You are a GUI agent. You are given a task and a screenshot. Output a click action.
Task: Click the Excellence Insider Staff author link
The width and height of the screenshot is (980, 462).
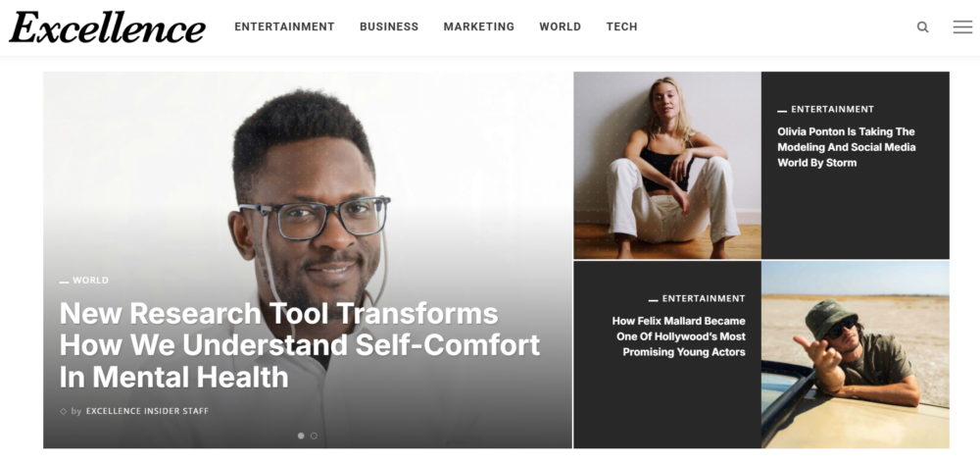tap(148, 411)
